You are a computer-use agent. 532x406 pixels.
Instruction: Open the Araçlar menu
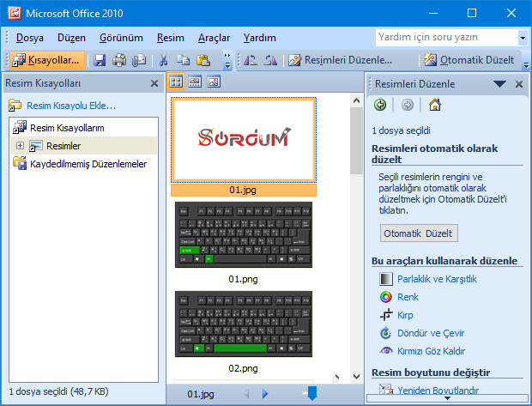pyautogui.click(x=215, y=38)
